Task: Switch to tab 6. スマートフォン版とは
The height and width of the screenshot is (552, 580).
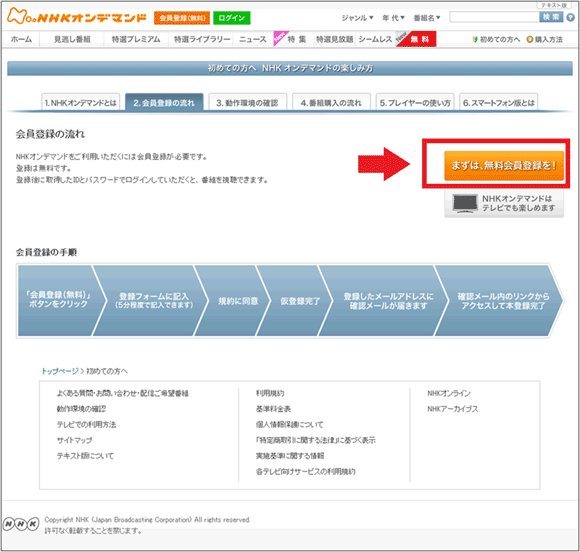Action: (499, 103)
